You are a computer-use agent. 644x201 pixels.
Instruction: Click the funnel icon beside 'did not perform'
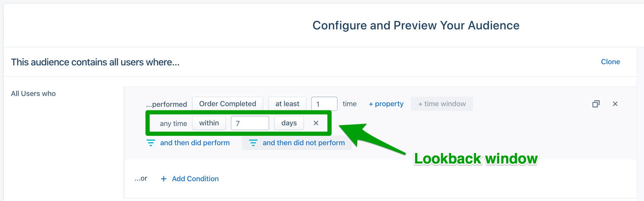click(253, 143)
